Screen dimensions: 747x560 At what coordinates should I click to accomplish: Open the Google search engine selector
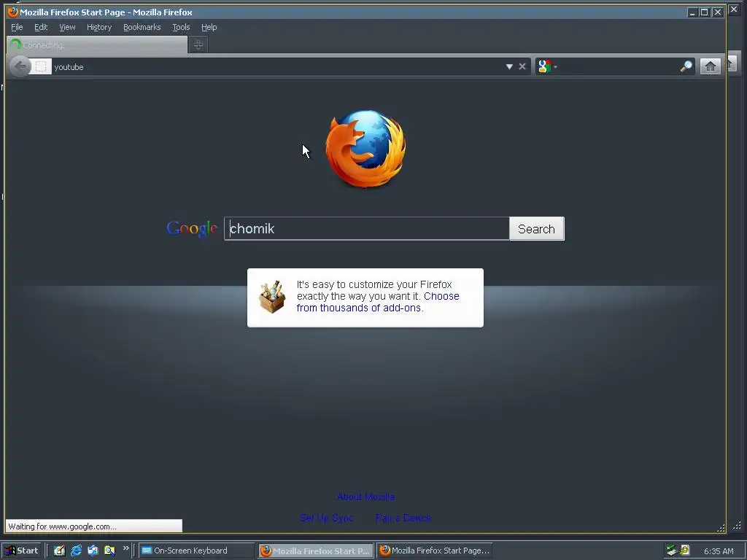coord(547,66)
